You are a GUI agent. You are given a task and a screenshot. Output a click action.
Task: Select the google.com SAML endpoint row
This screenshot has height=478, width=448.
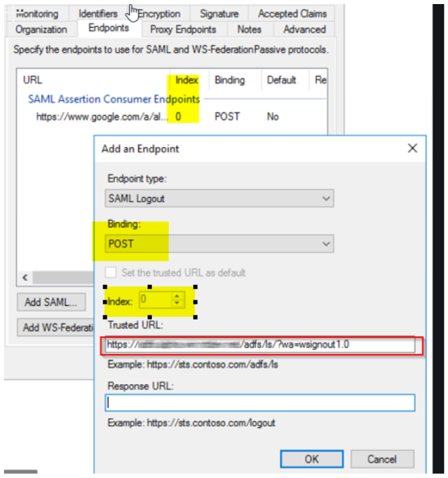(x=101, y=117)
